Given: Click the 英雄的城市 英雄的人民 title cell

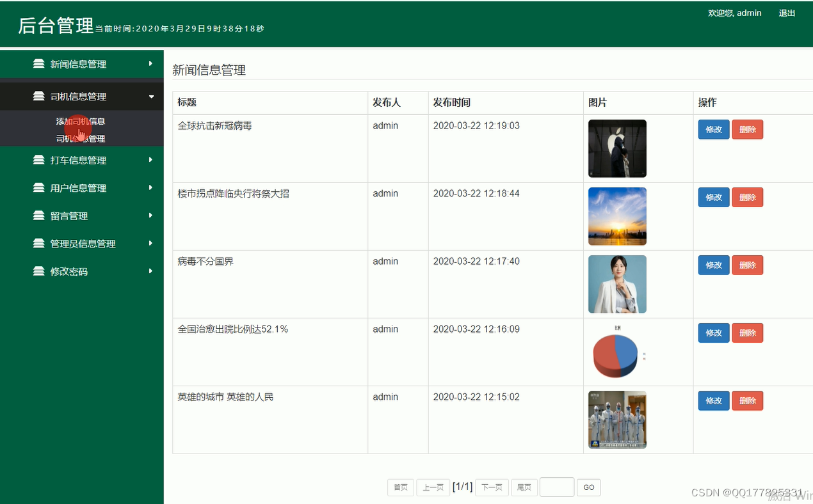Looking at the screenshot, I should click(x=270, y=420).
